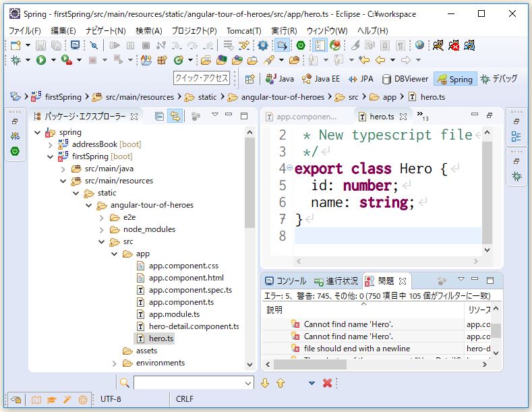Click the static breadcrumb segment
The height and width of the screenshot is (412, 532).
coord(207,97)
